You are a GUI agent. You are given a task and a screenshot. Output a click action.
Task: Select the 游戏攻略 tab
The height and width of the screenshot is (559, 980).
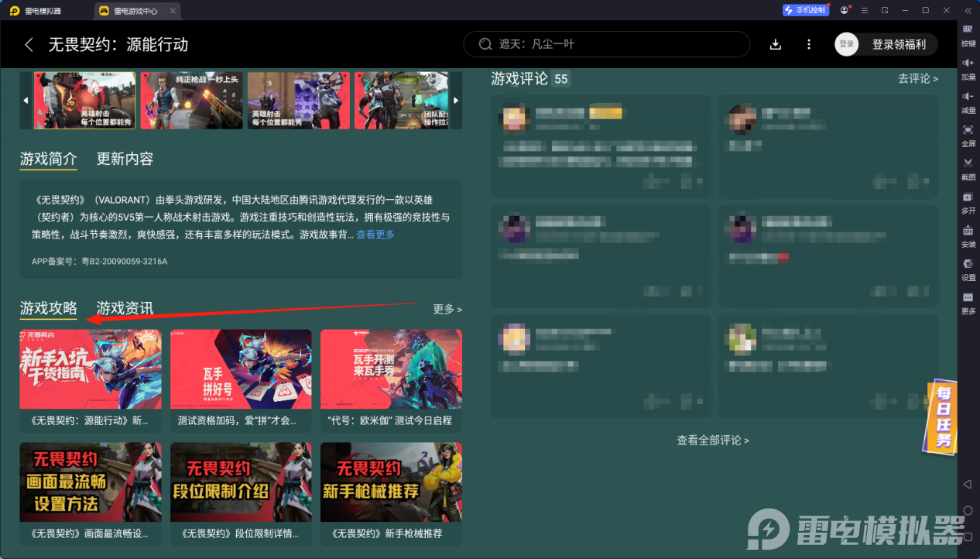[x=49, y=308]
